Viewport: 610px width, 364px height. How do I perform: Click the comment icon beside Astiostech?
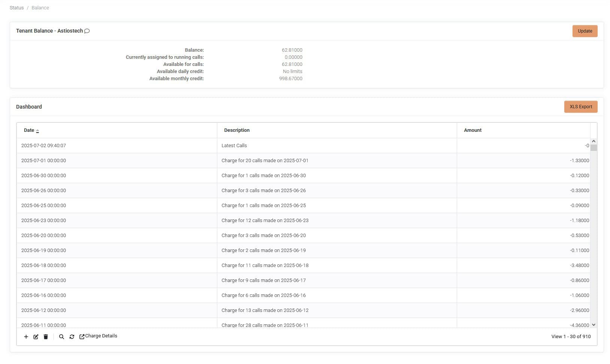coord(87,31)
